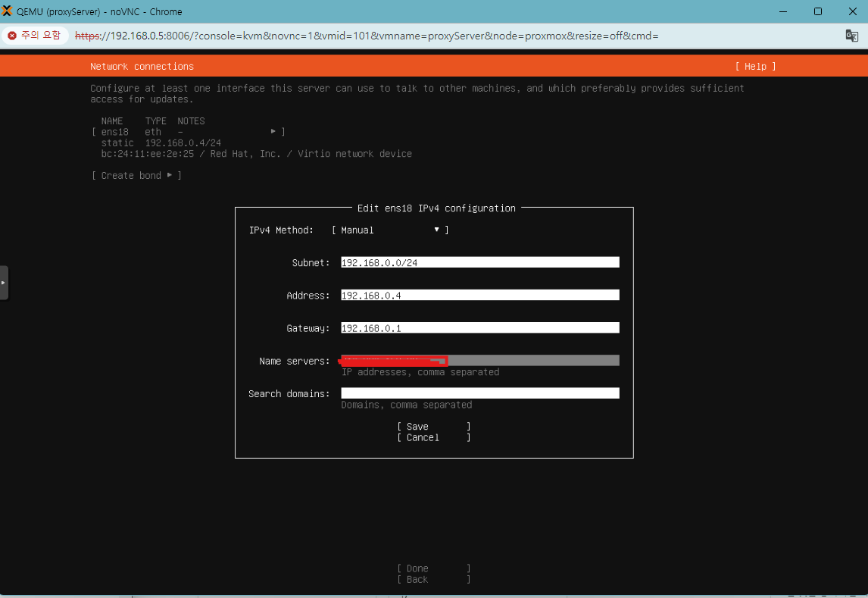Click the NAME column header
Image resolution: width=868 pixels, height=598 pixels.
pos(112,121)
